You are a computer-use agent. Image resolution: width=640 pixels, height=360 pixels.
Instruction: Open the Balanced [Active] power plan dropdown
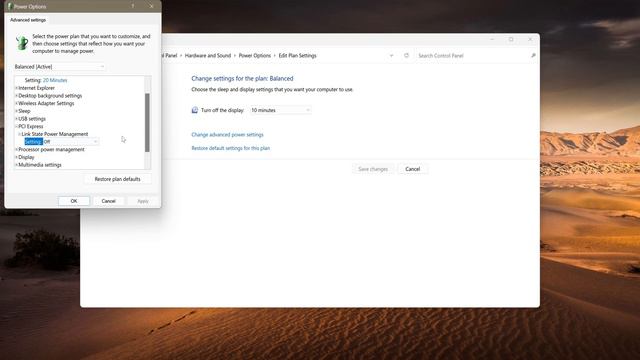click(x=60, y=67)
